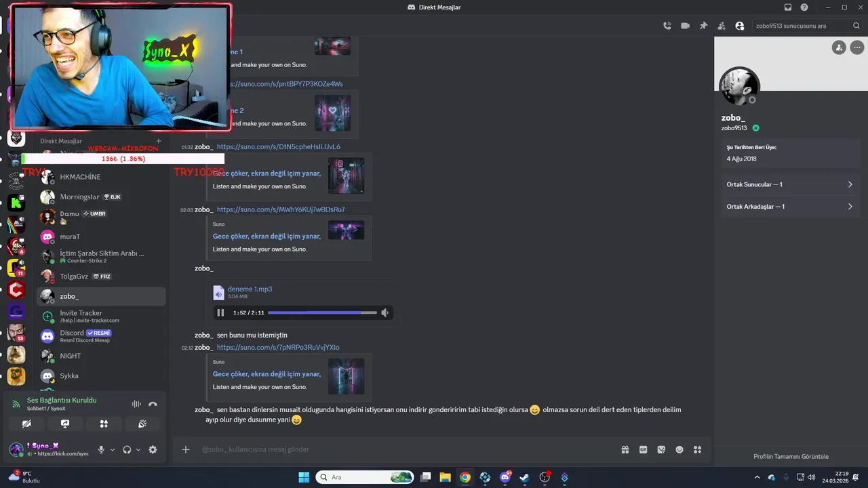Open more options in profile banner

pos(856,47)
